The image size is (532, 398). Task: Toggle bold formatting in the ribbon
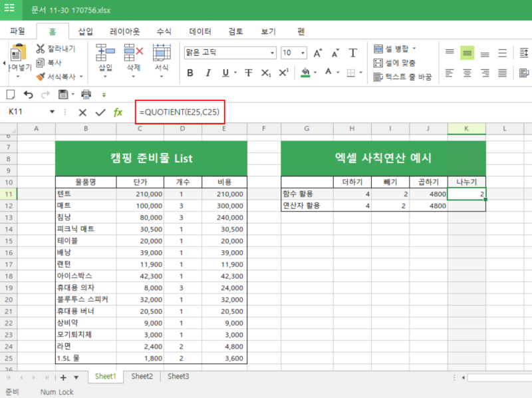[x=190, y=73]
